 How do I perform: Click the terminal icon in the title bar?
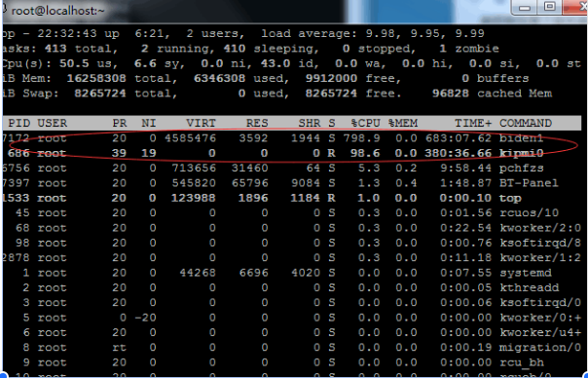[x=3, y=10]
